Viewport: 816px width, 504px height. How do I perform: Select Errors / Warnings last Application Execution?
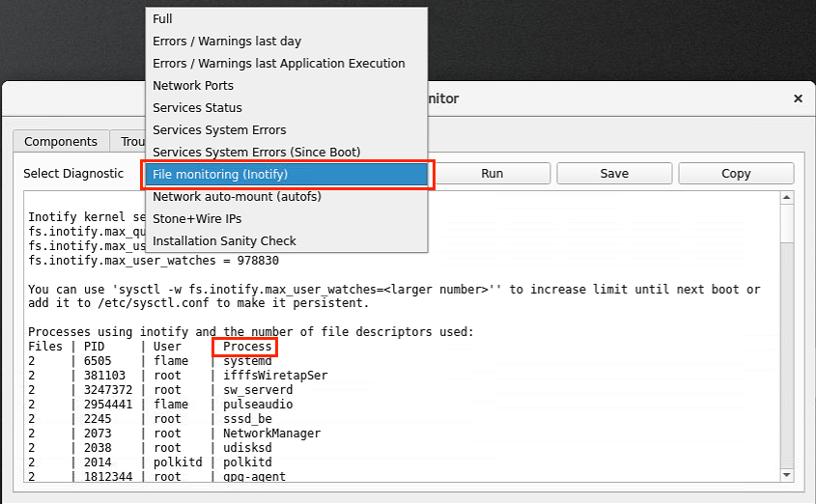(x=286, y=64)
